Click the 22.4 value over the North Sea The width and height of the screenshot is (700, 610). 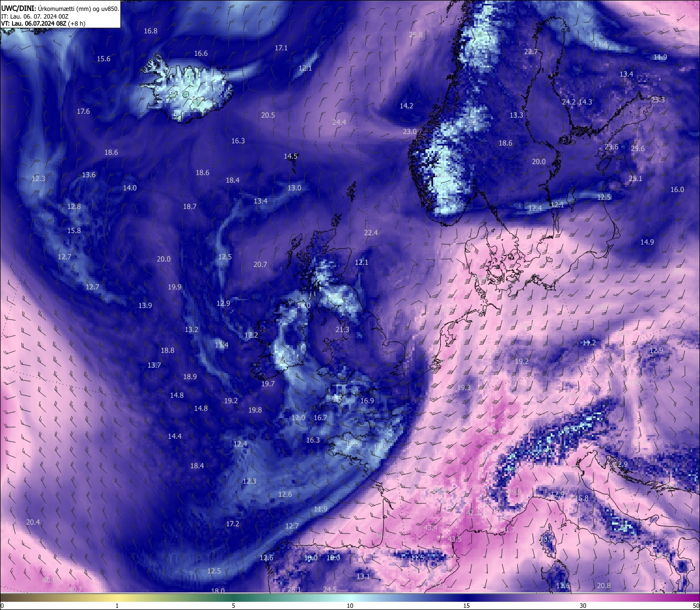coord(371,233)
